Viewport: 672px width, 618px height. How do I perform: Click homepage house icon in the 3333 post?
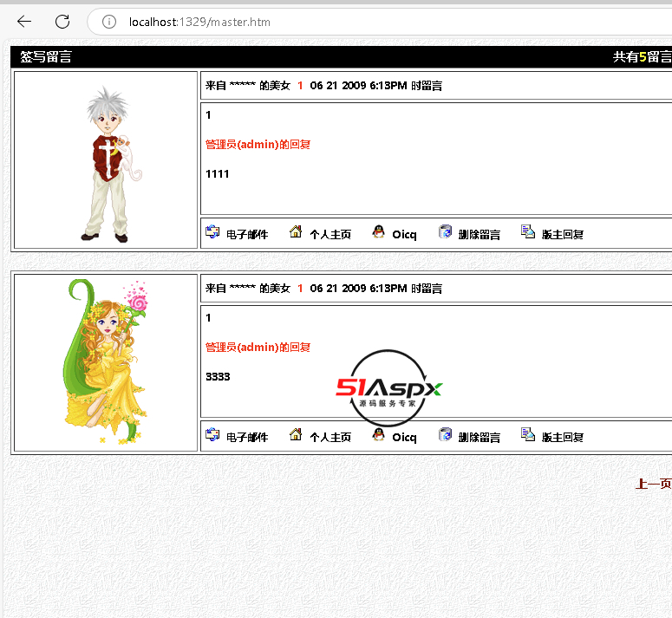(296, 434)
